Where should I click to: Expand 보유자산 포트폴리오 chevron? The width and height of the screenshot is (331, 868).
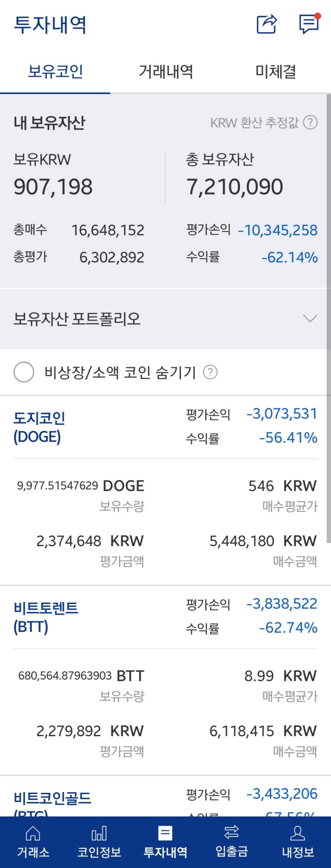tap(310, 319)
